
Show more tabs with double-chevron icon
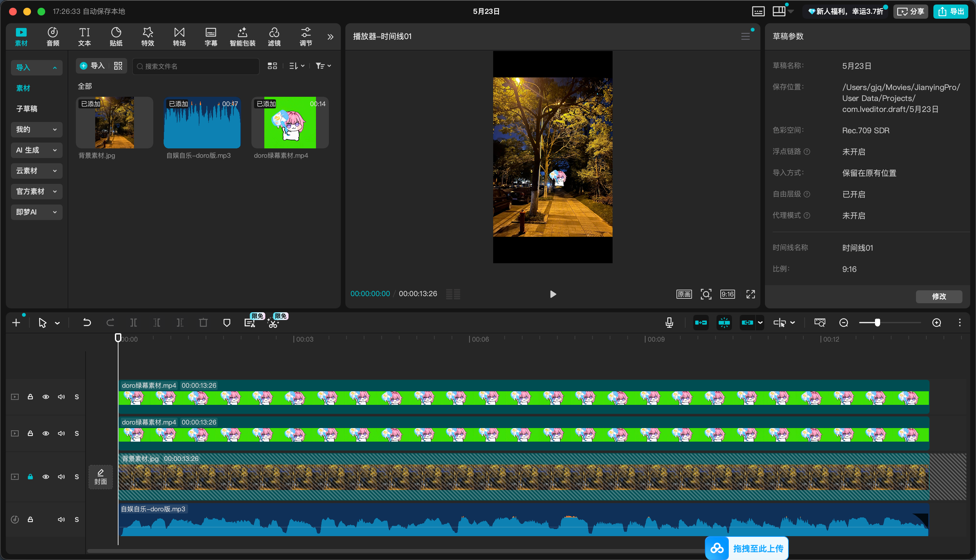point(330,37)
